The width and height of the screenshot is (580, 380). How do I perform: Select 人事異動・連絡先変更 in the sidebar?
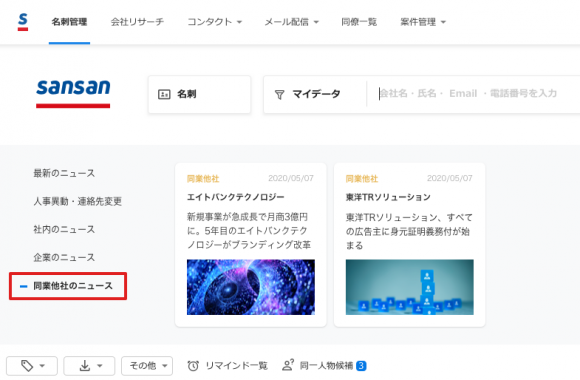tap(78, 201)
